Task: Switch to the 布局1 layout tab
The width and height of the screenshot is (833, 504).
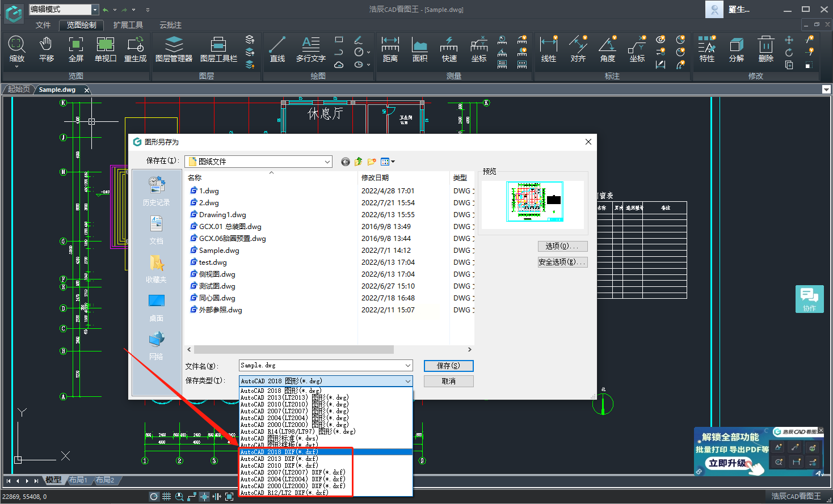Action: click(78, 480)
